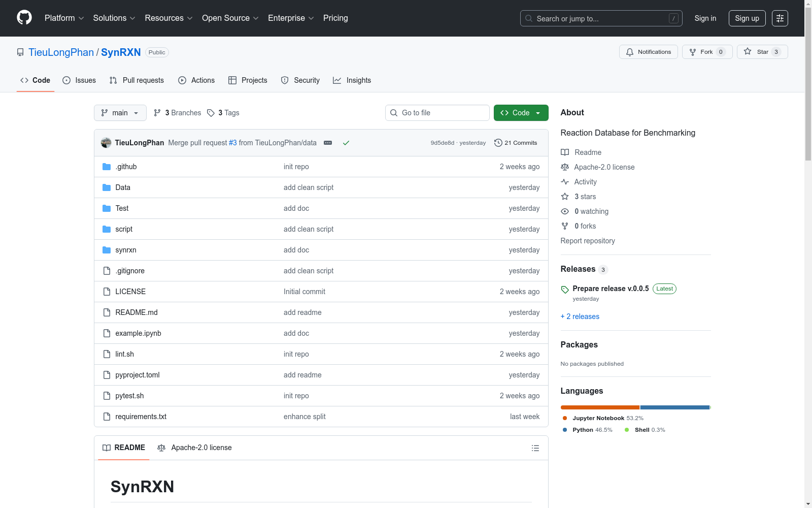Open the Security tab
The width and height of the screenshot is (812, 508).
(x=300, y=80)
